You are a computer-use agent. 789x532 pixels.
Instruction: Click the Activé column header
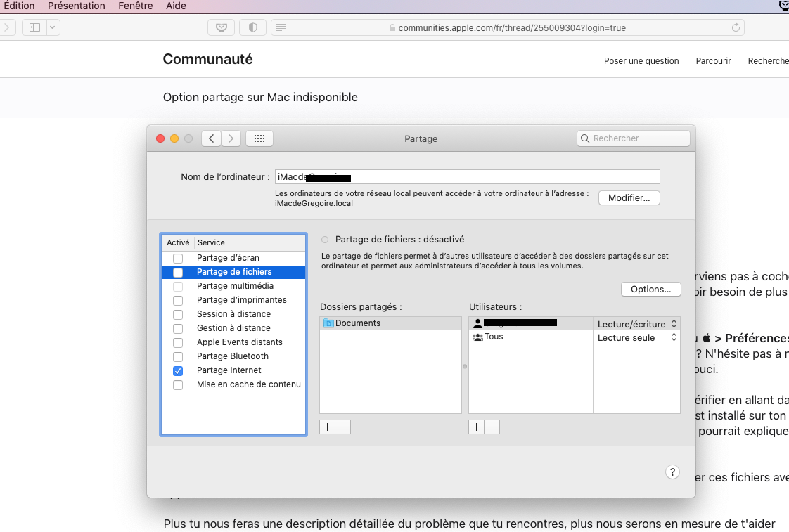click(178, 242)
